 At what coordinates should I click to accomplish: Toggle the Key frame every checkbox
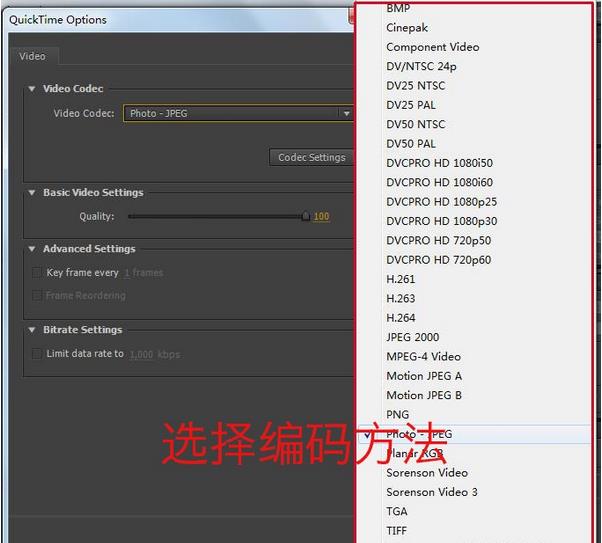coord(37,273)
